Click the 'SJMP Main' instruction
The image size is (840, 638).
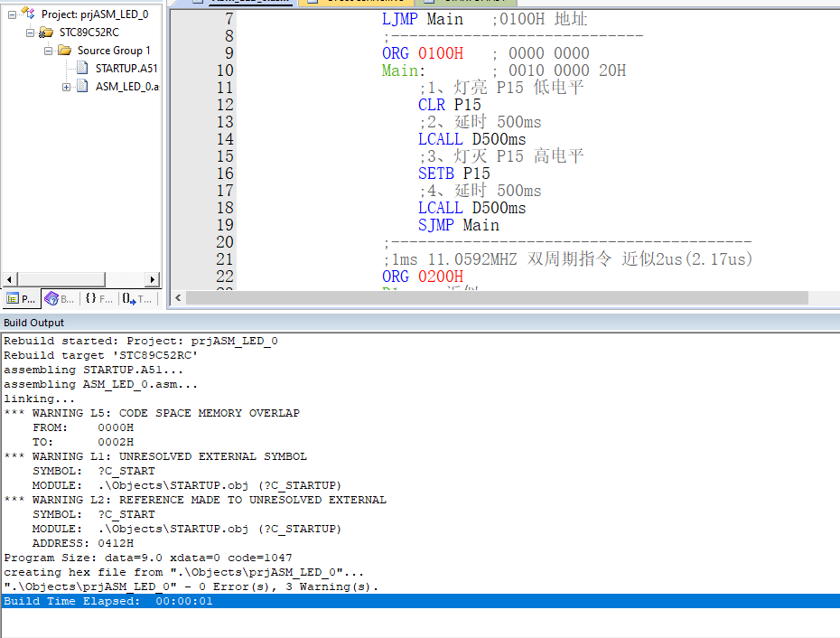coord(459,225)
